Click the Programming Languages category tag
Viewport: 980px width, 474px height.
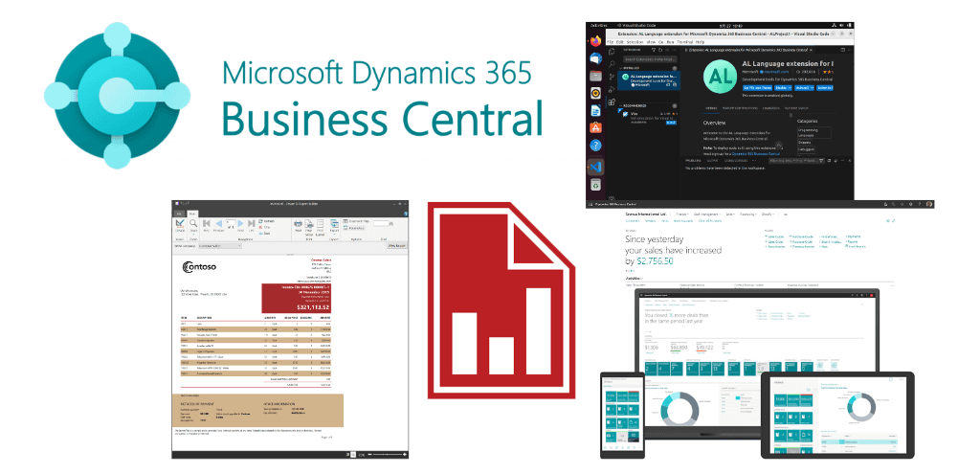pyautogui.click(x=814, y=132)
